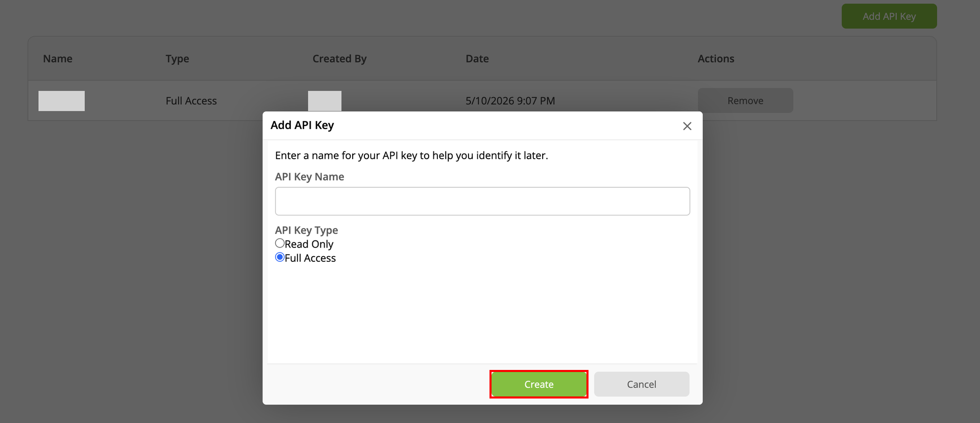Viewport: 980px width, 423px height.
Task: Close the Add API Key dialog with X
Action: click(x=687, y=126)
